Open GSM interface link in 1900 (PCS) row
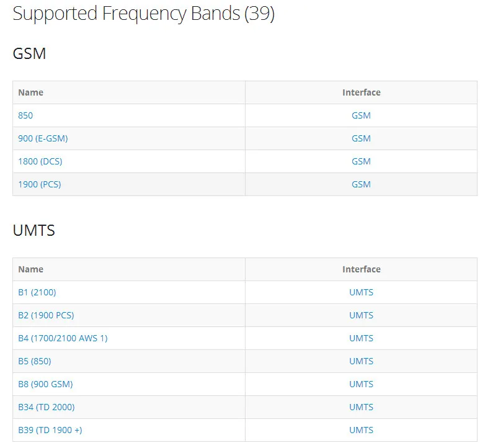480x448 pixels. point(361,184)
